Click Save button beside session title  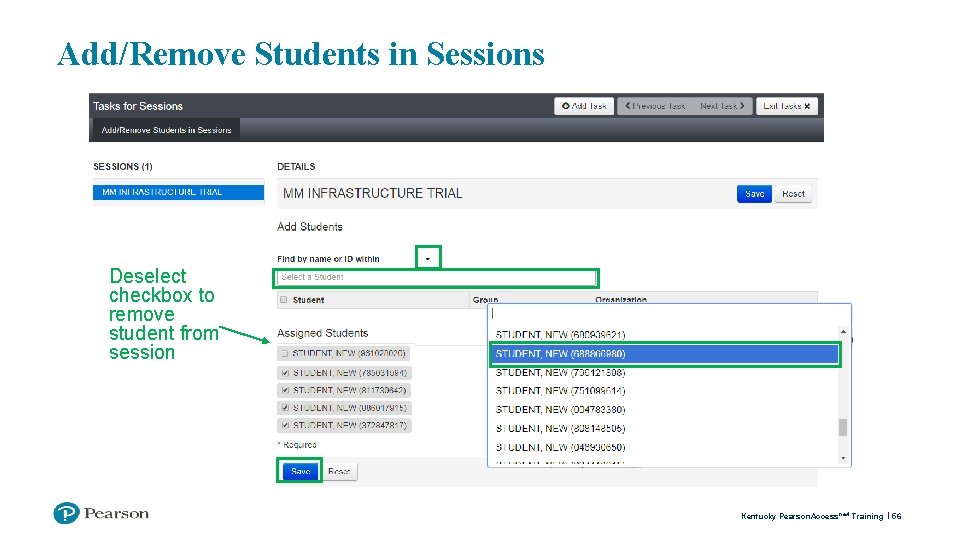754,193
